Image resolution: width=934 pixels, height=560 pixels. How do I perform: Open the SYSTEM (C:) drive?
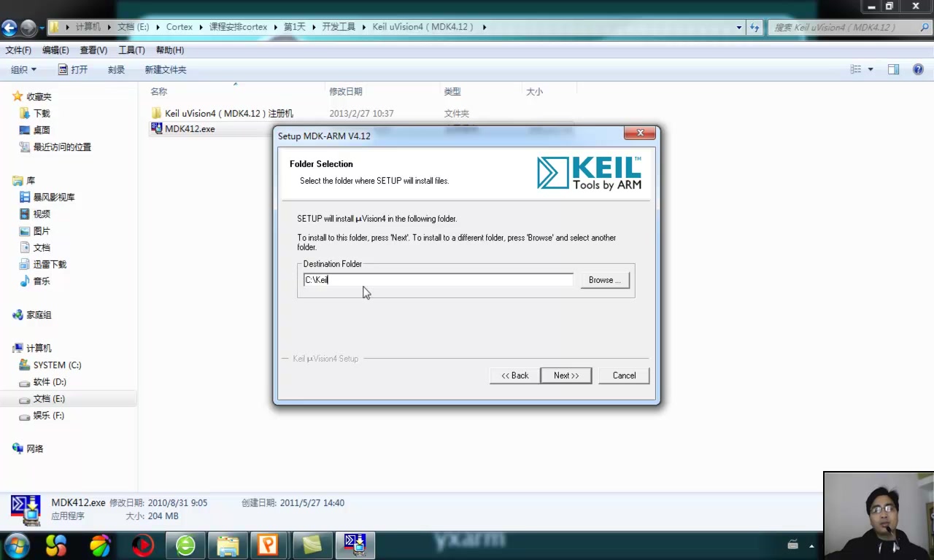(57, 365)
